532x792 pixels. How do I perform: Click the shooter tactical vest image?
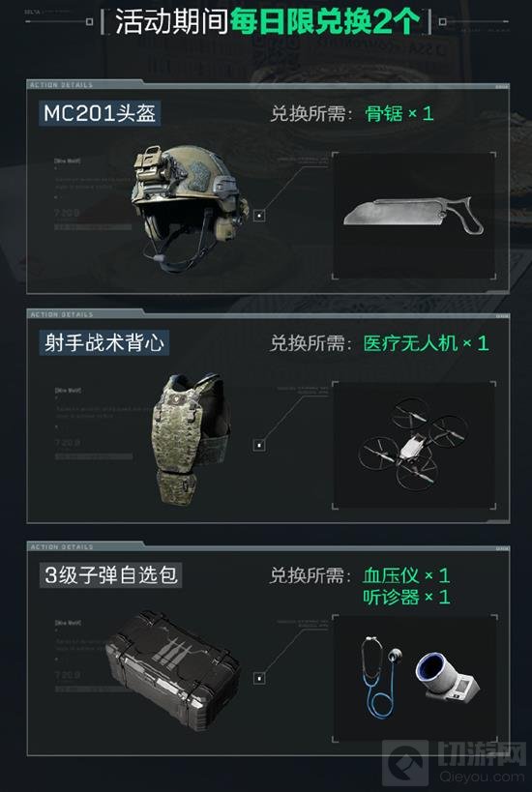pos(192,439)
